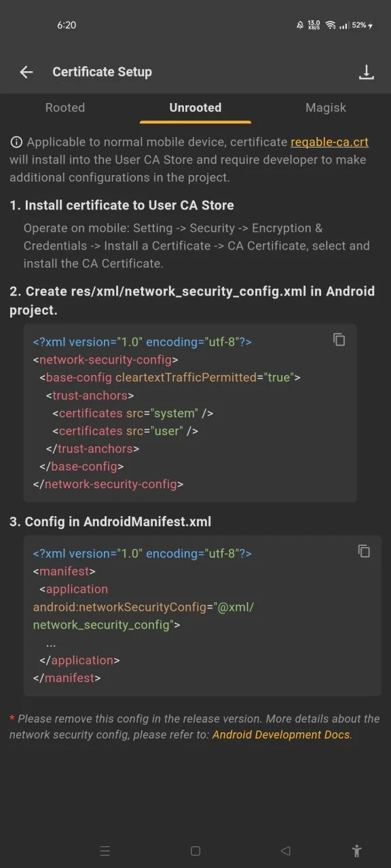The height and width of the screenshot is (868, 391).
Task: Copy the network_security_config.xml code snippet
Action: pos(339,340)
